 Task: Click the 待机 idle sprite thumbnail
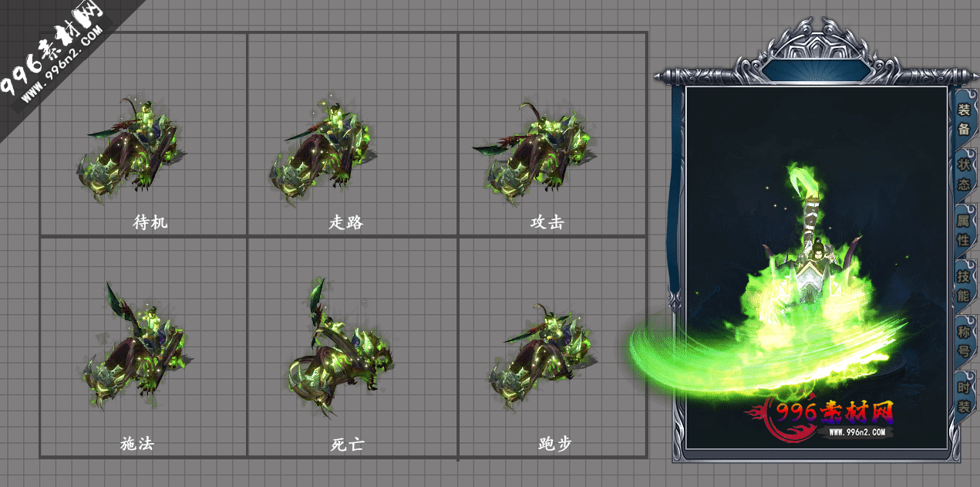(x=132, y=150)
